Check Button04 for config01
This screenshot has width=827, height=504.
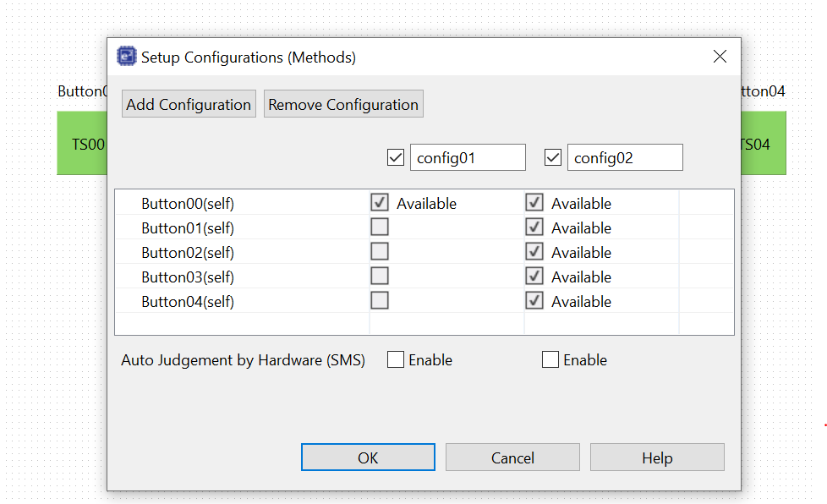pos(380,301)
